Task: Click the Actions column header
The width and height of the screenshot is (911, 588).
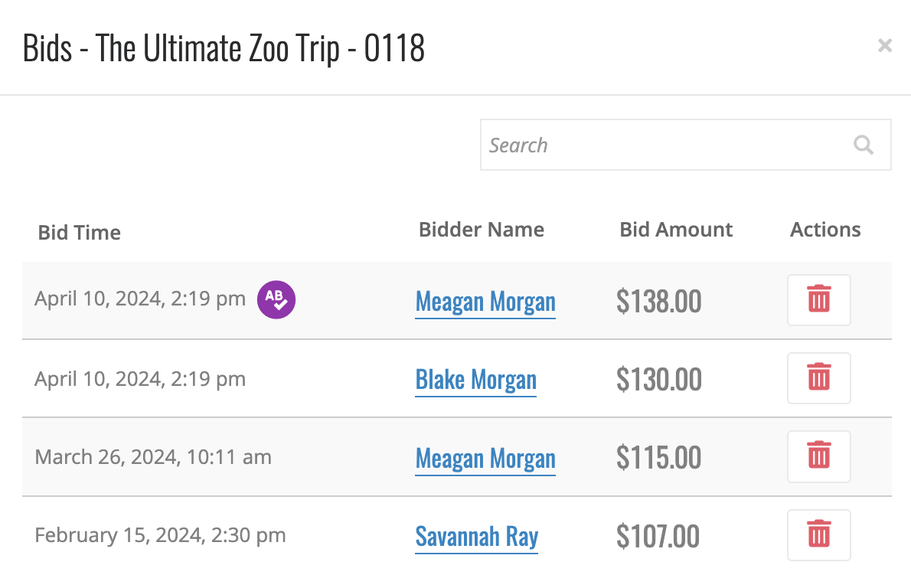Action: [825, 230]
